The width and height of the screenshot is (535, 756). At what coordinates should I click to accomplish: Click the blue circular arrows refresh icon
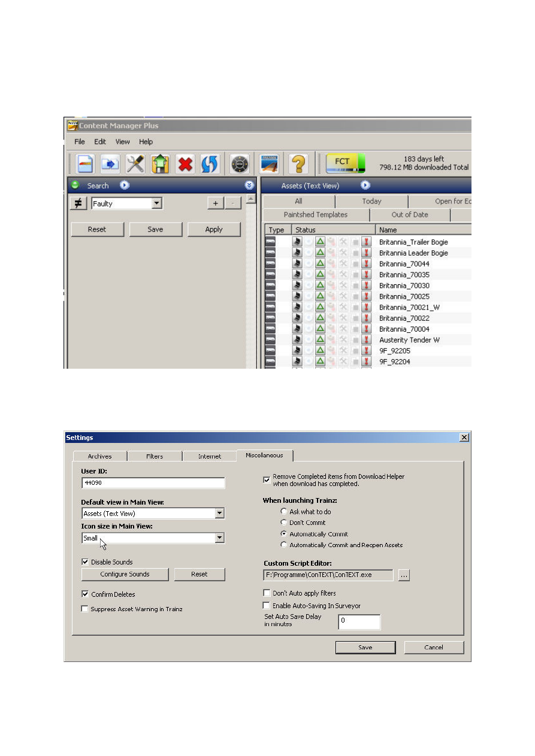tap(210, 163)
